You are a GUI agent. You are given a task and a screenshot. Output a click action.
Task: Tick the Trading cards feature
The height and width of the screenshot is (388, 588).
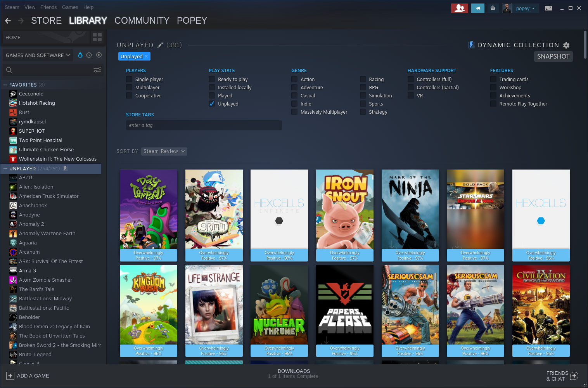(493, 79)
